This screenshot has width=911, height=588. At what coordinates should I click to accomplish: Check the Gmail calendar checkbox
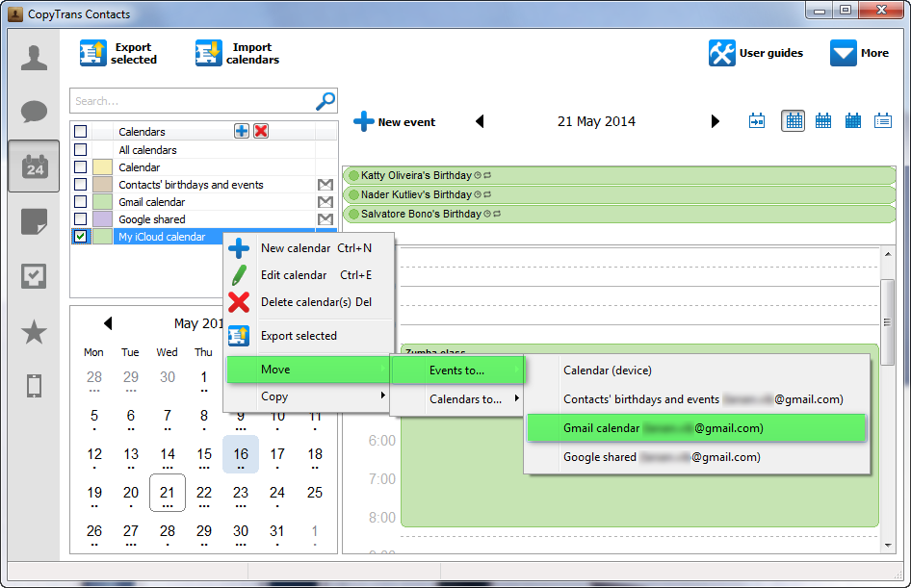pos(80,201)
